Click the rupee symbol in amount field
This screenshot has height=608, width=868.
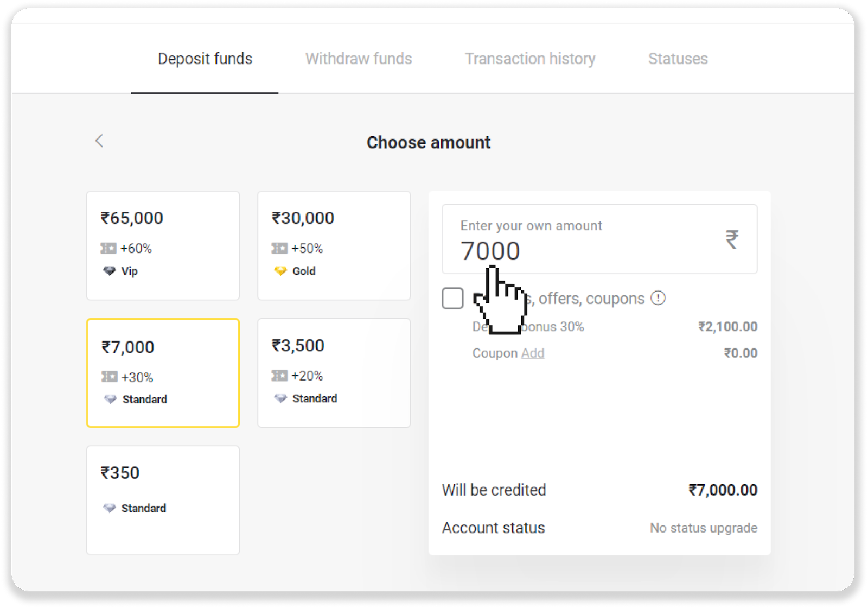(732, 239)
